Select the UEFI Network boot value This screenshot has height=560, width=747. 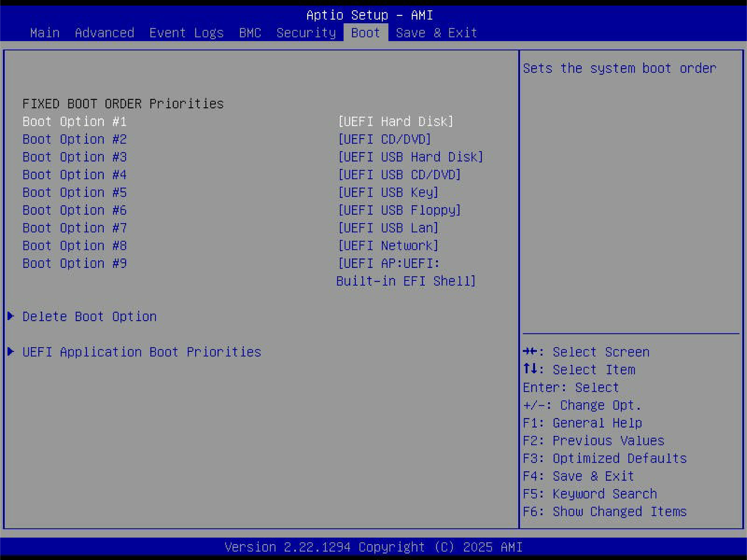[x=388, y=246]
